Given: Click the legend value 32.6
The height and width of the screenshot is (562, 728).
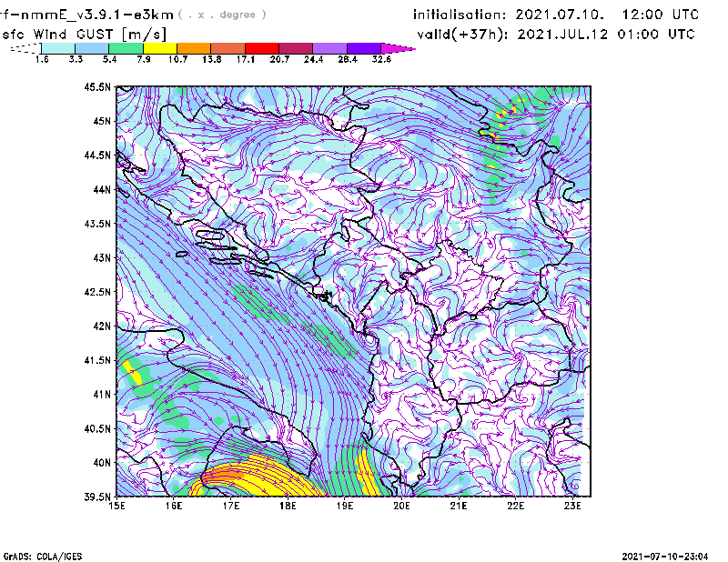Looking at the screenshot, I should tap(381, 59).
